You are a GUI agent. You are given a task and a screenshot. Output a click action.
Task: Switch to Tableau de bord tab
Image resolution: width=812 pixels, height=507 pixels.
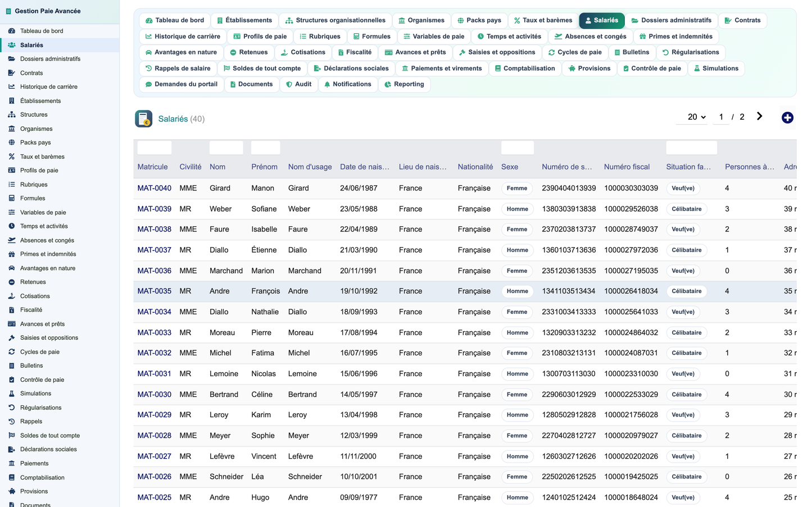(x=175, y=20)
